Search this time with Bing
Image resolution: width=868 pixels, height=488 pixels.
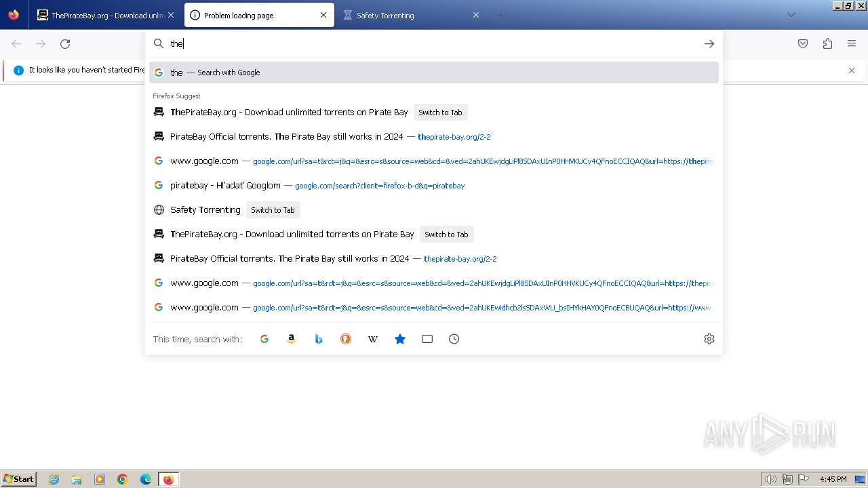tap(319, 339)
